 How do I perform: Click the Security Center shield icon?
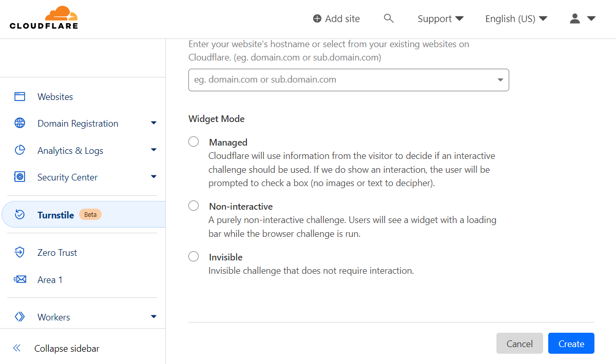coord(20,177)
